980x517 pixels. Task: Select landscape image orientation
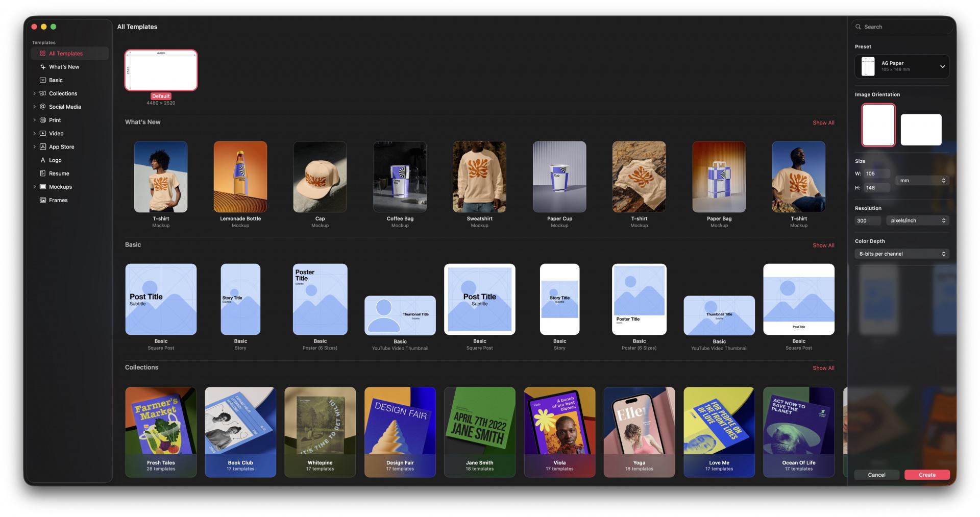point(921,130)
